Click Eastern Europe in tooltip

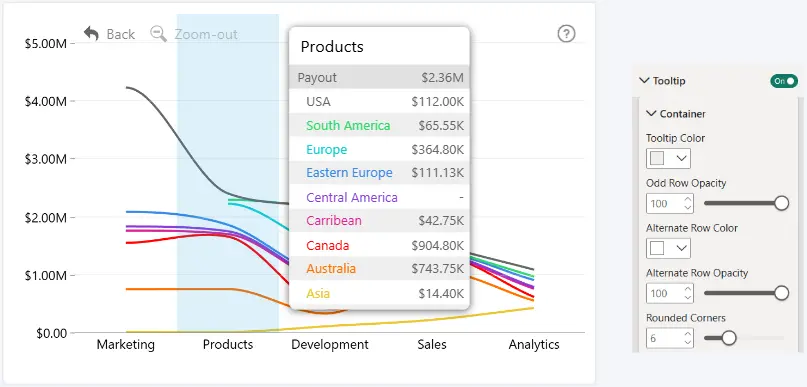(x=349, y=173)
